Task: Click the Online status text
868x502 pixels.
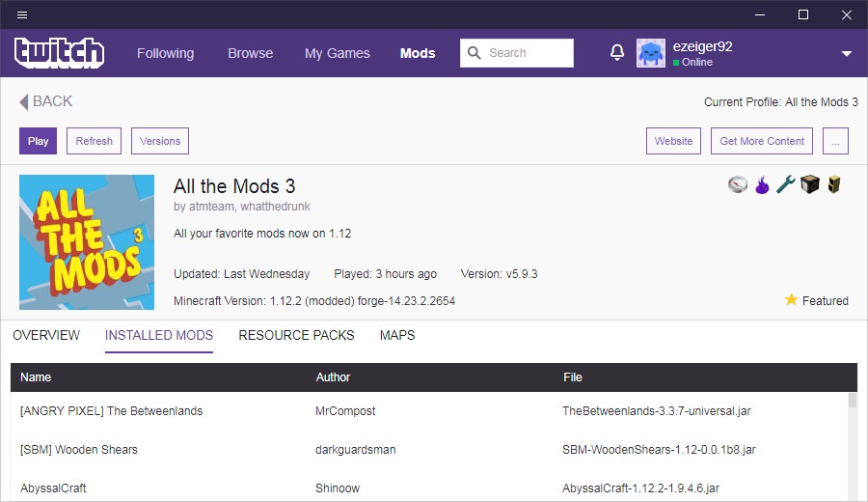Action: click(697, 62)
